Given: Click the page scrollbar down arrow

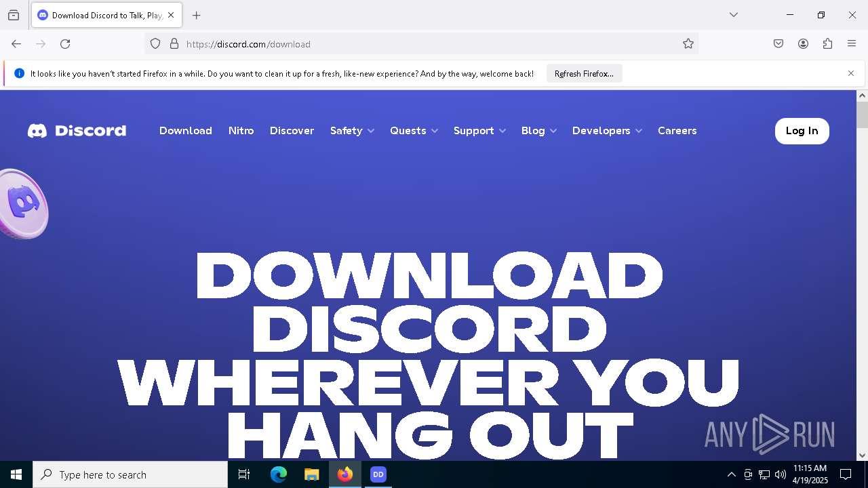Looking at the screenshot, I should click(x=862, y=455).
